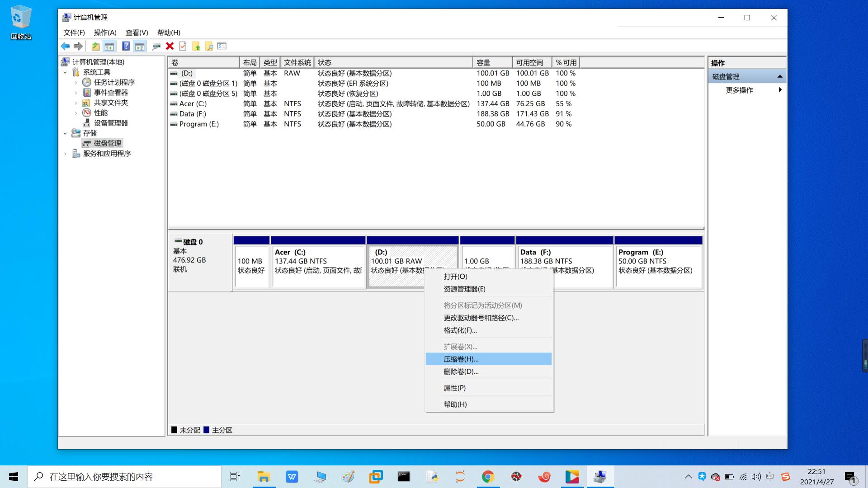
Task: Click the show/hide console tree toolbar icon
Action: 109,46
